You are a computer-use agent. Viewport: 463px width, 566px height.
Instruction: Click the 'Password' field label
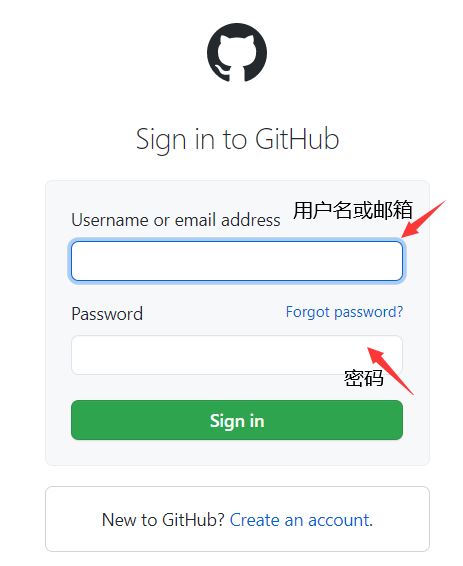click(x=107, y=314)
